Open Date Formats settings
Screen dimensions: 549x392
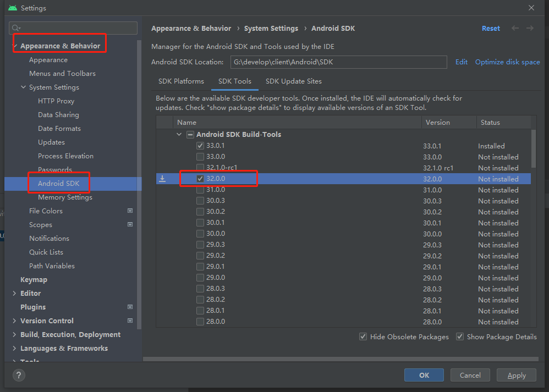coord(59,129)
